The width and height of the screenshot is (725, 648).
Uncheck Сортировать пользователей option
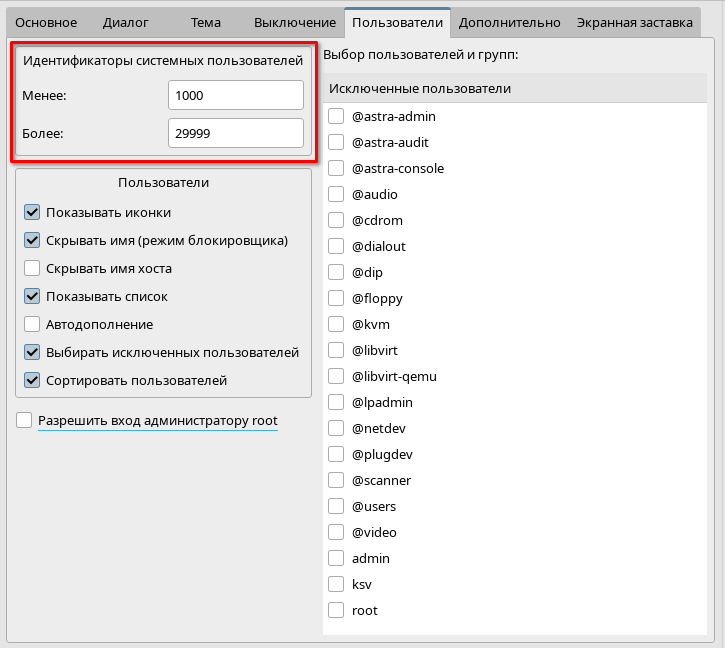pyautogui.click(x=32, y=381)
